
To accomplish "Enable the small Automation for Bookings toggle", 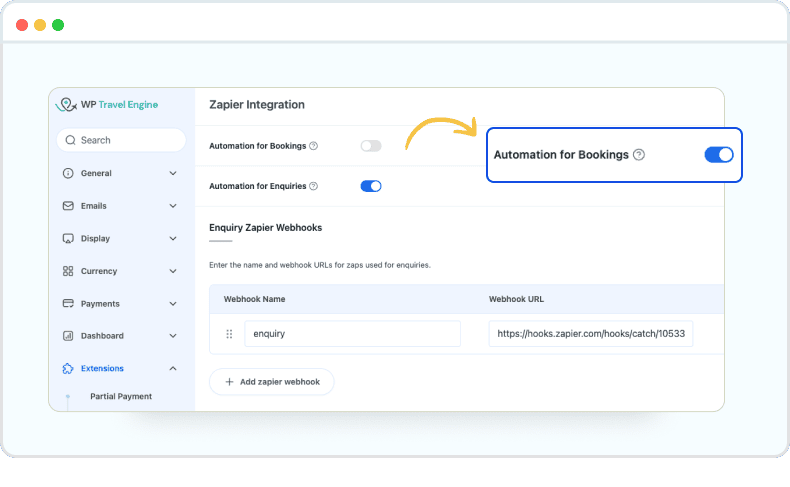I will [371, 146].
